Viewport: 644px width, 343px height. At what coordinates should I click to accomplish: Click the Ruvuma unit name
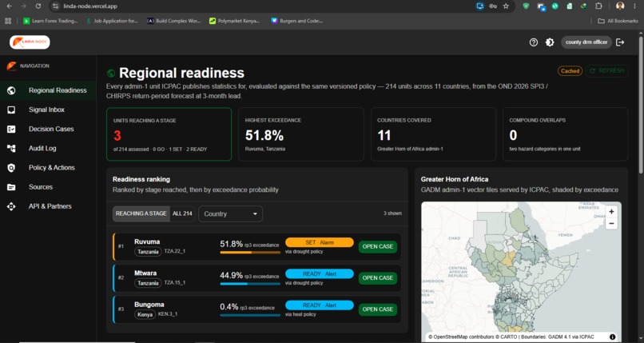[x=147, y=241]
